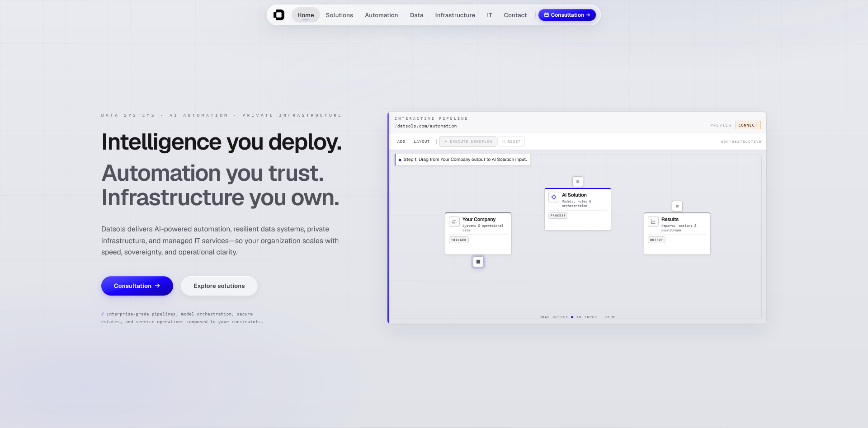The image size is (868, 428).
Task: Select the Results node title
Action: (670, 219)
